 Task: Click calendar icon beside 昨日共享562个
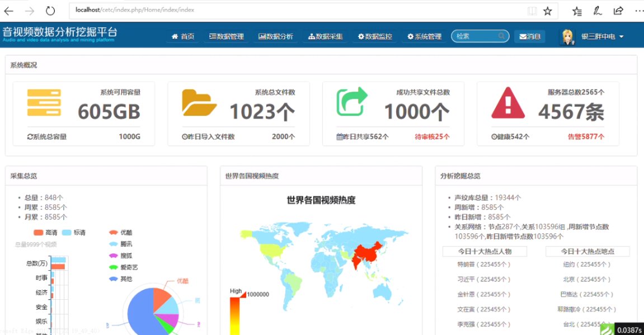pyautogui.click(x=339, y=136)
